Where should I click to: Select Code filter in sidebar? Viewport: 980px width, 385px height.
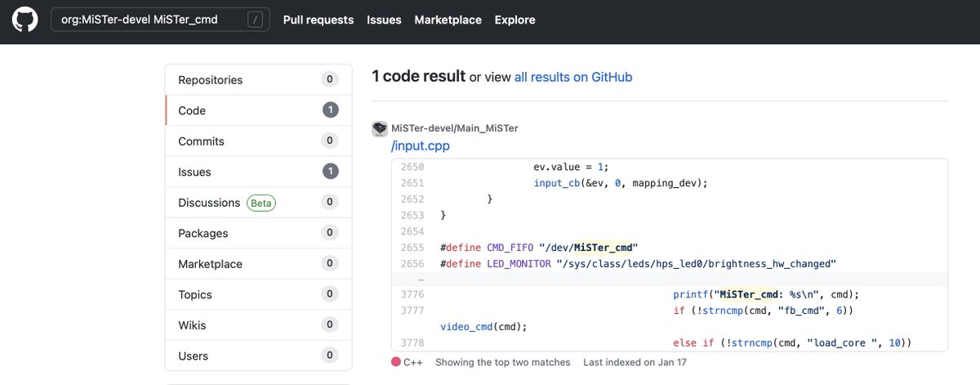pyautogui.click(x=258, y=110)
